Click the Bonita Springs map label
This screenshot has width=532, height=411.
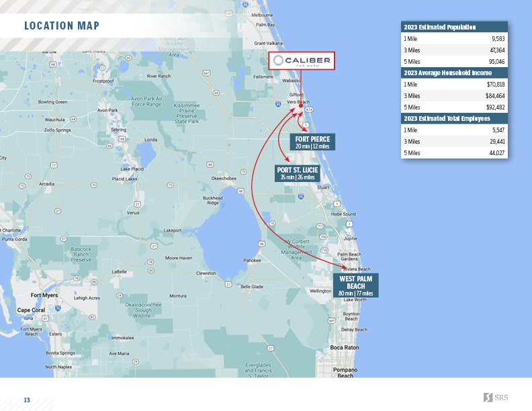60,353
